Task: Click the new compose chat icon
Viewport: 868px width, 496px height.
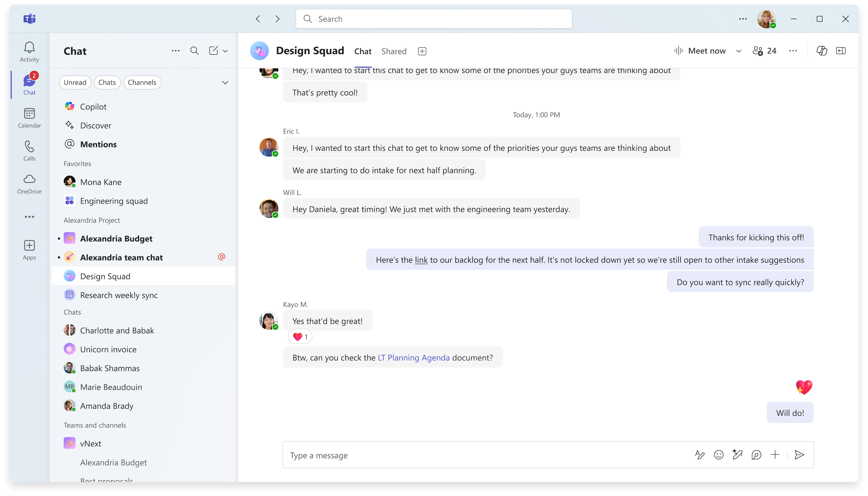Action: [x=214, y=51]
